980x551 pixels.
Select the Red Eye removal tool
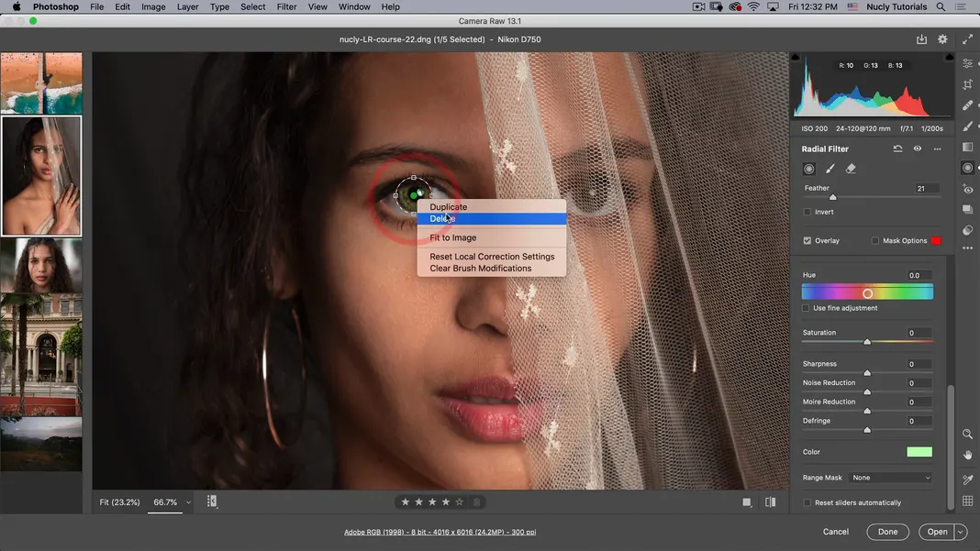(x=967, y=189)
